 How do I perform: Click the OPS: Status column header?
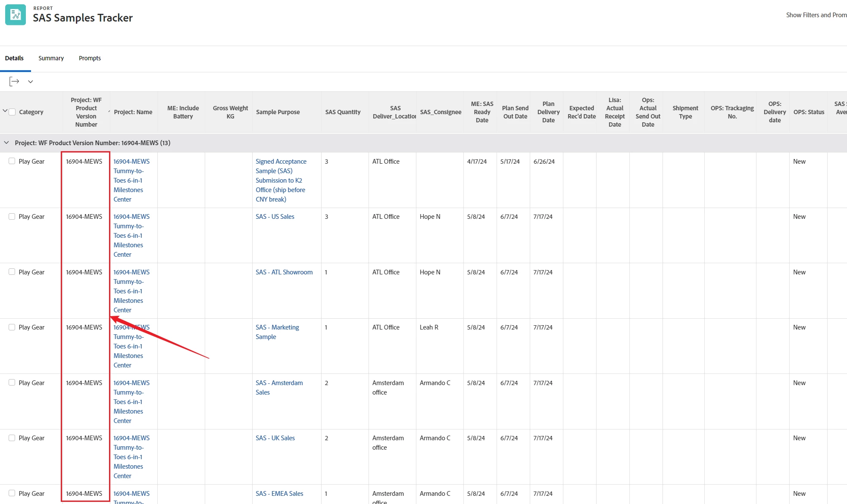(809, 112)
